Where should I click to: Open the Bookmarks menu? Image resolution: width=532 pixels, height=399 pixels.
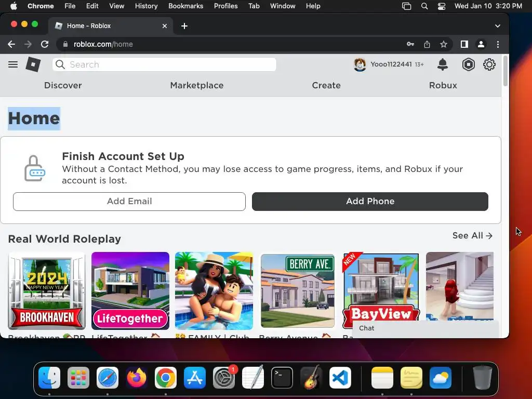click(185, 6)
